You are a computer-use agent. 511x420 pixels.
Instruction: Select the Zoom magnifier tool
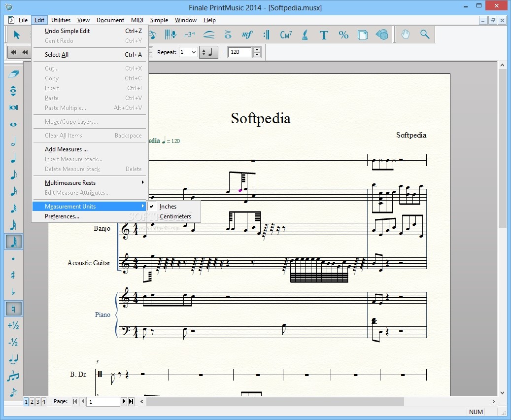pyautogui.click(x=425, y=35)
